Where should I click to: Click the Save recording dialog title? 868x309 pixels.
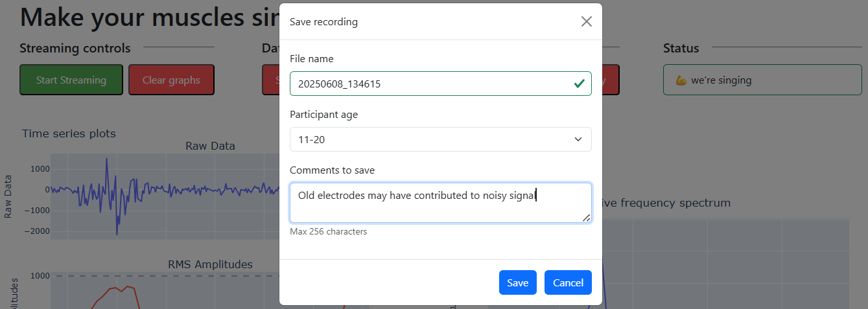tap(323, 22)
